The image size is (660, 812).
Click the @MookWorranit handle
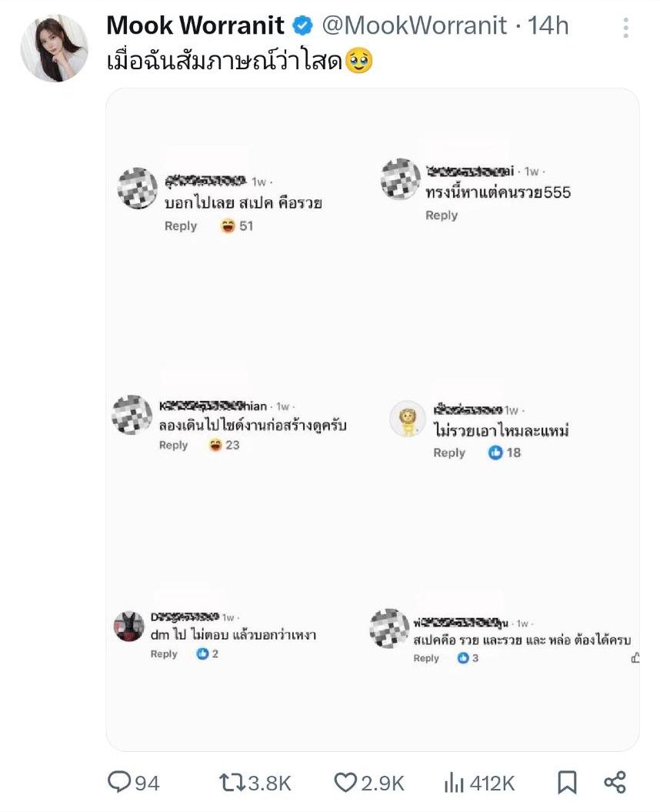tap(412, 25)
